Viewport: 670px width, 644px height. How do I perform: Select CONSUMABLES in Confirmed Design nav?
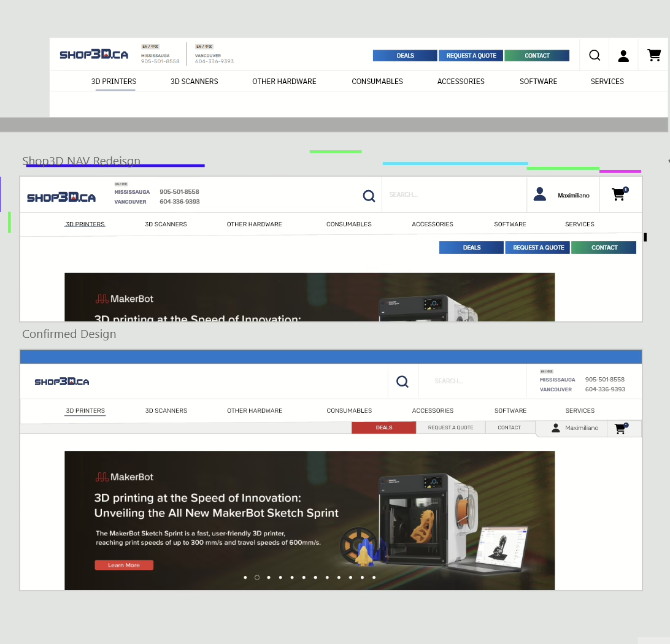pyautogui.click(x=349, y=411)
